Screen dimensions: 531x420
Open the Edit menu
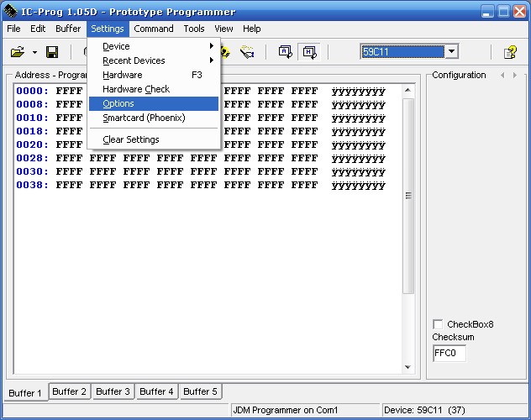tap(38, 29)
